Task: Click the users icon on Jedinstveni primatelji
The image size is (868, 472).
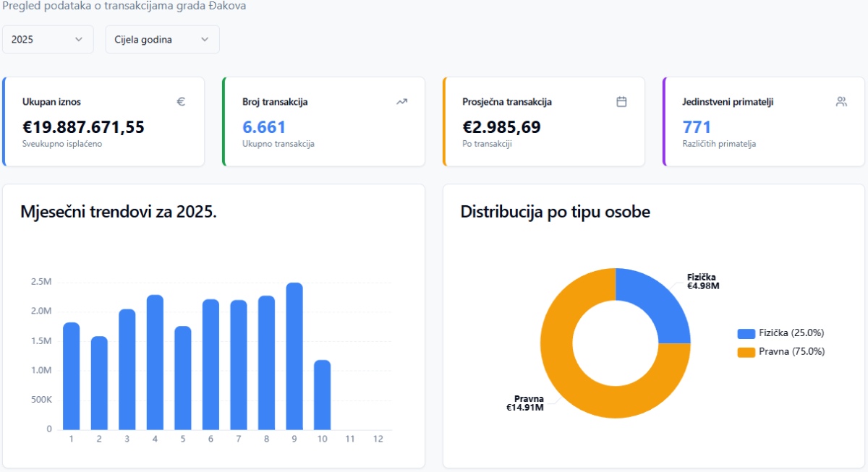Action: click(841, 102)
